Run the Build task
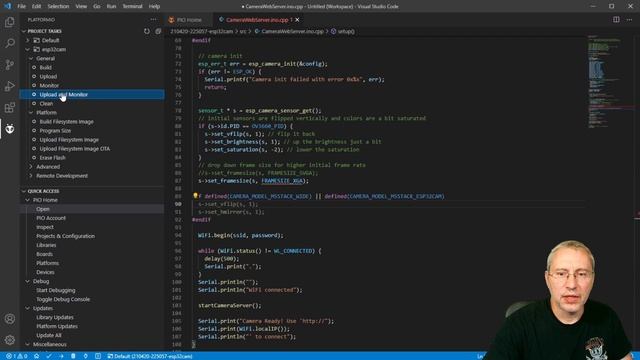The height and width of the screenshot is (360, 640). [45, 67]
